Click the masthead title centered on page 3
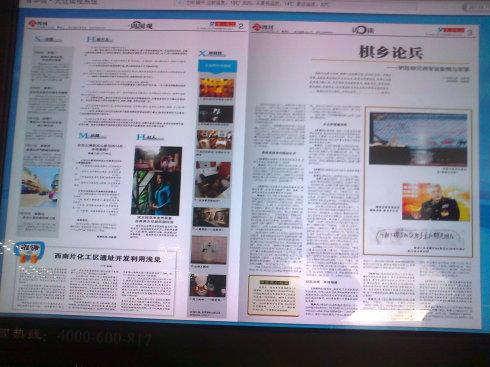This screenshot has width=490, height=367. pos(363,30)
